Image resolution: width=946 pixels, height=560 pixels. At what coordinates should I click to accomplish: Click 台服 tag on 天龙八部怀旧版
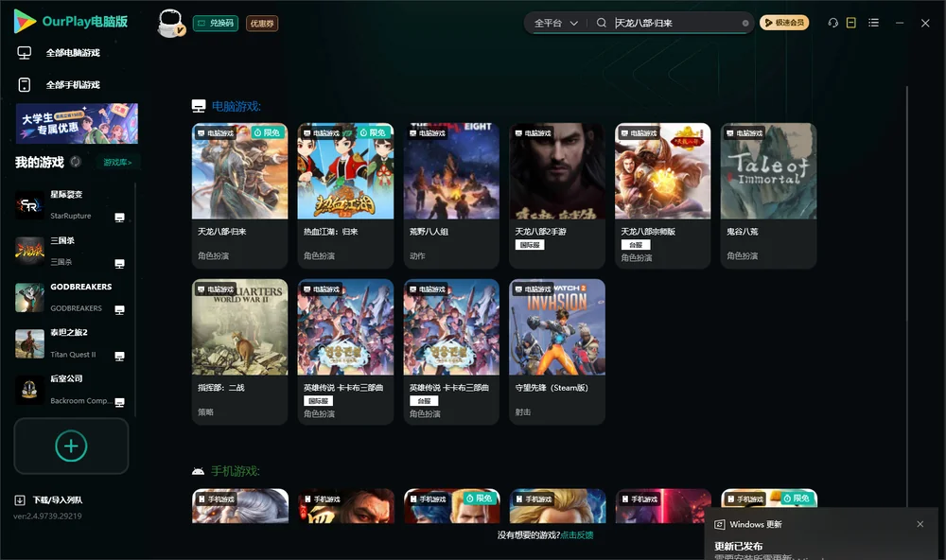636,245
